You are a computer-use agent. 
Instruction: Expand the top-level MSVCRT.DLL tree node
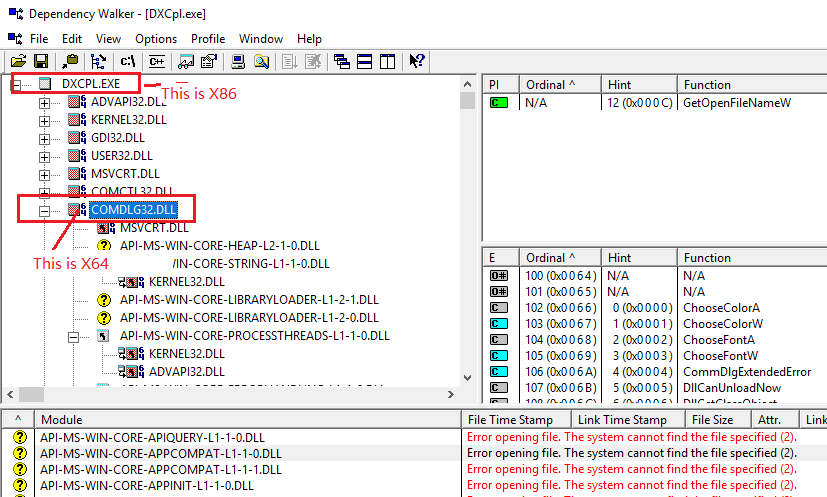(44, 175)
